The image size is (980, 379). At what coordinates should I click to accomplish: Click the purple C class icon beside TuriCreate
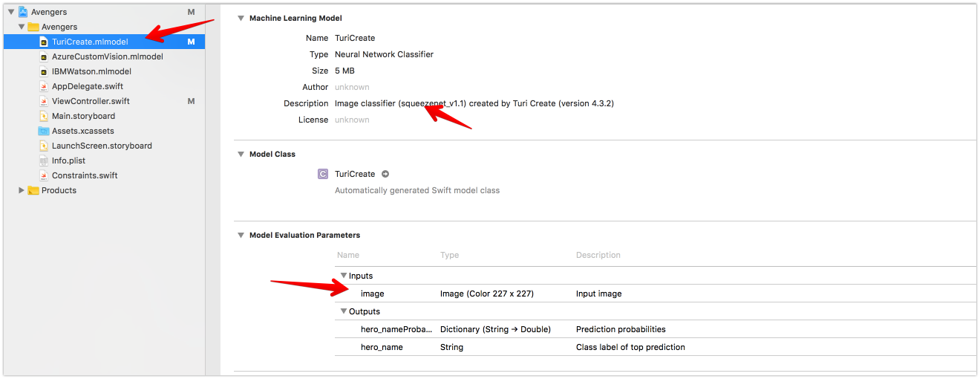[322, 174]
